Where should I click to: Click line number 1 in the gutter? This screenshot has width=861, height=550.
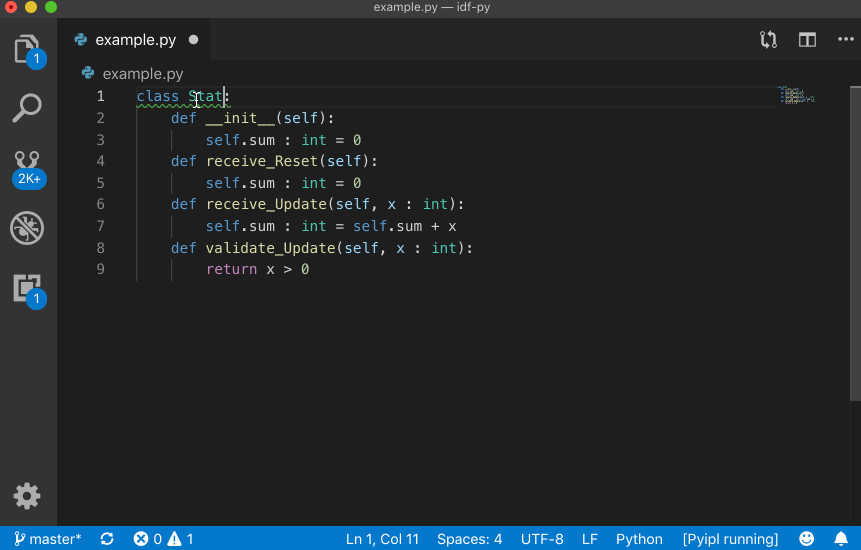pos(100,96)
